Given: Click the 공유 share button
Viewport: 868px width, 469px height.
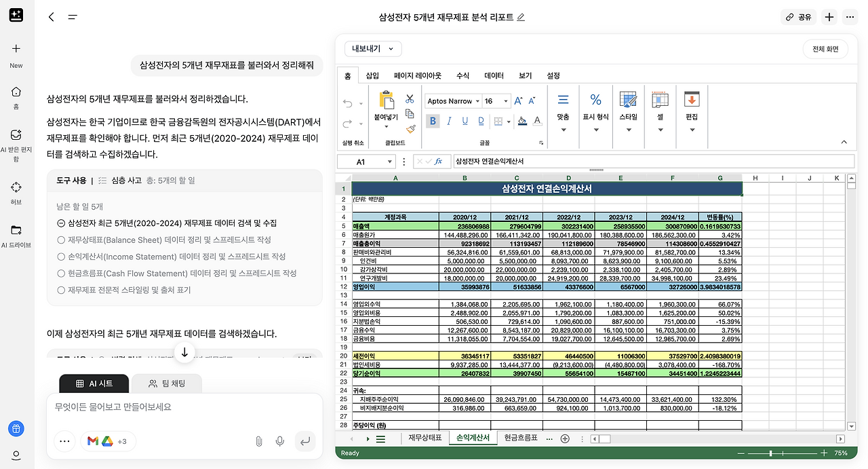Looking at the screenshot, I should point(798,17).
